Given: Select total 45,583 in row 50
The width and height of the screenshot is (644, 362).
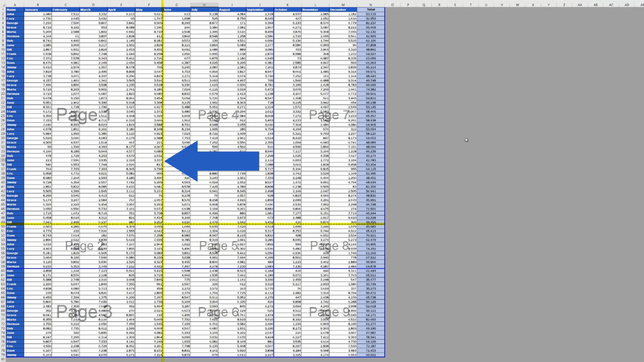Looking at the screenshot, I should pyautogui.click(x=371, y=227).
